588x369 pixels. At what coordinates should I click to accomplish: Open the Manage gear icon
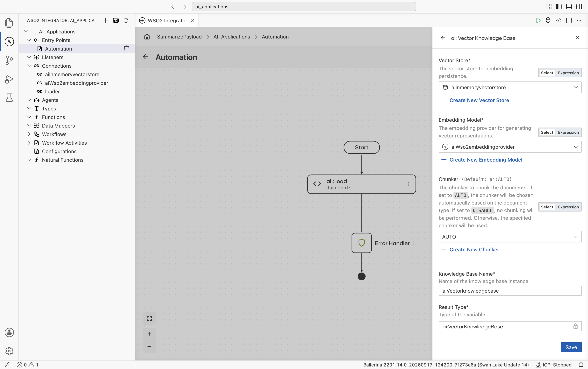click(x=9, y=351)
